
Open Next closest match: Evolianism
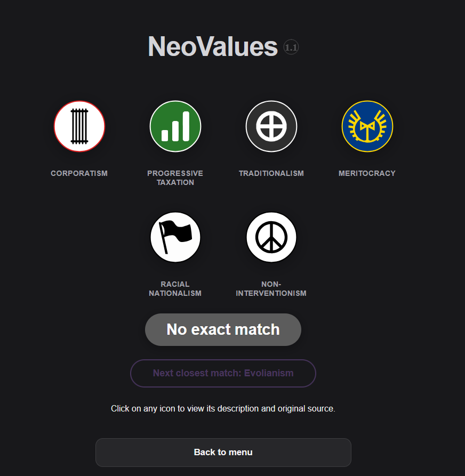223,373
